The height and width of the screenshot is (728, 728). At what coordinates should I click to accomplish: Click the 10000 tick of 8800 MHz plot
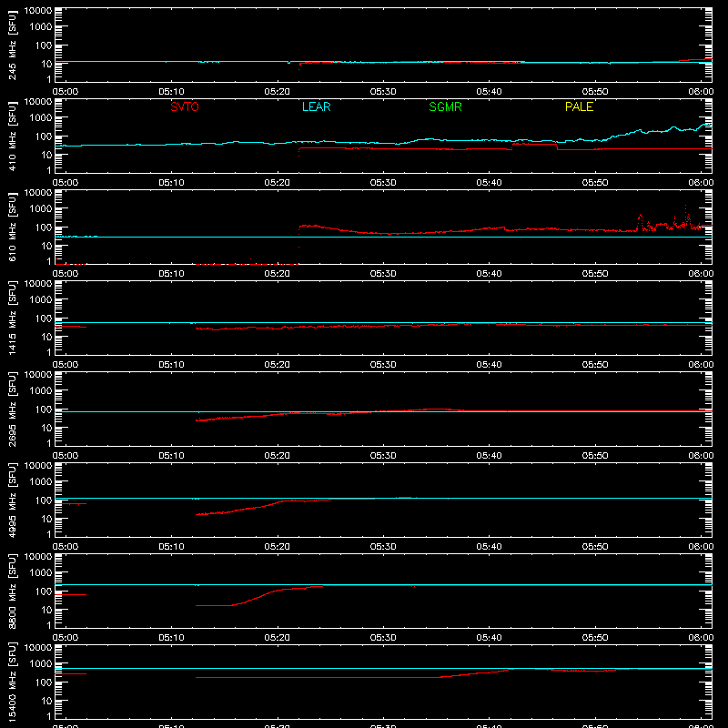38,557
